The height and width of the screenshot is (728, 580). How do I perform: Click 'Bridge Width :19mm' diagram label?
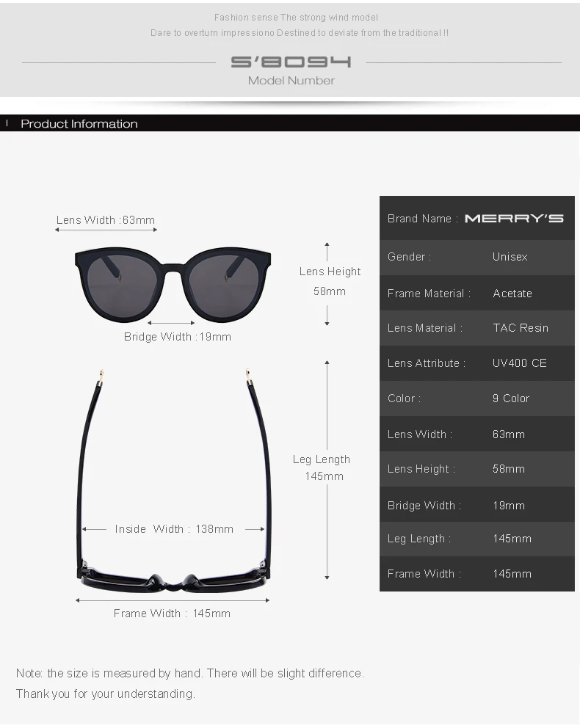[178, 337]
